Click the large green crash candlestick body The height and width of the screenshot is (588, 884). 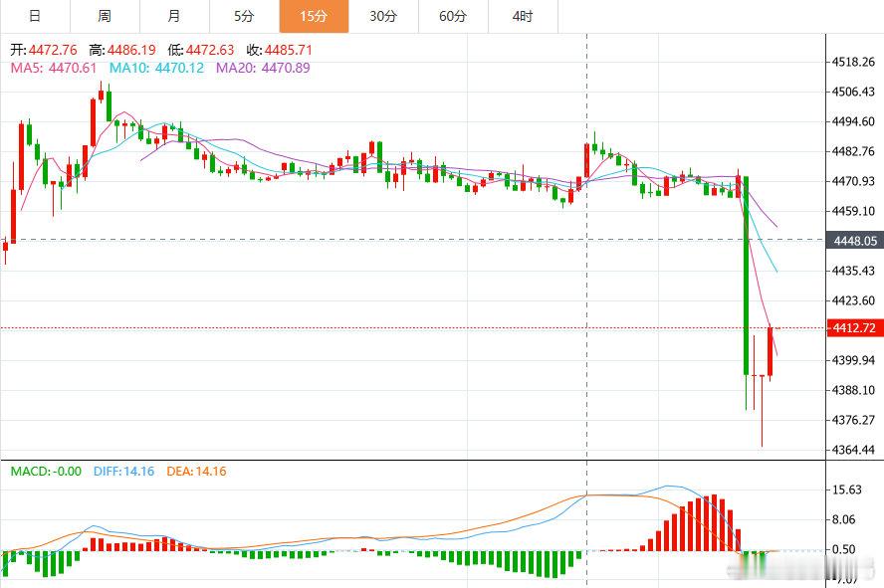coord(746,276)
